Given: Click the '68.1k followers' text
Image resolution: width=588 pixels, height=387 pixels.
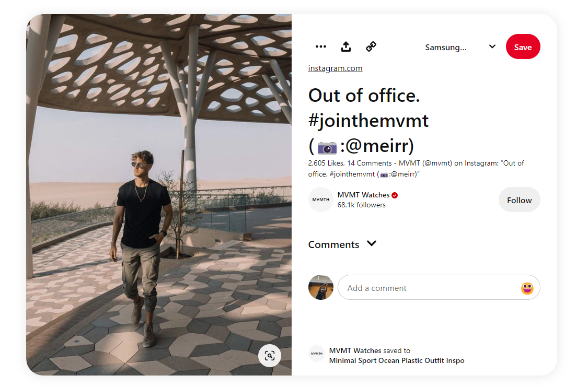Looking at the screenshot, I should tap(361, 205).
